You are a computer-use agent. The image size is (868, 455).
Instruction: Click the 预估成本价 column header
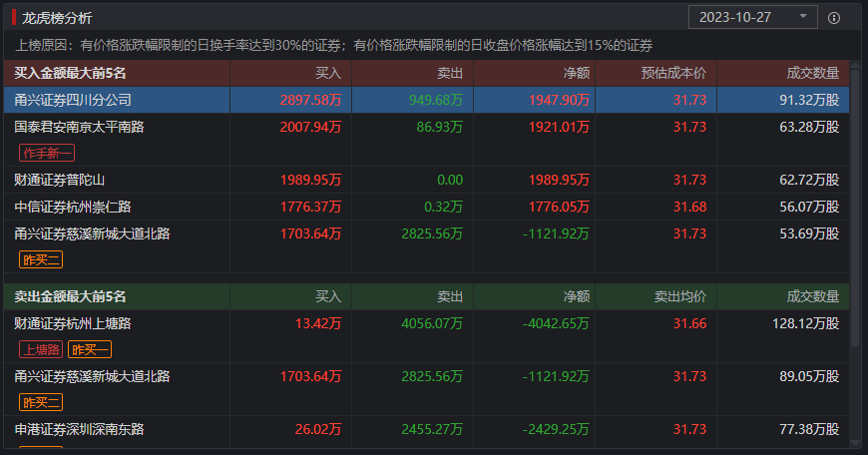[x=673, y=73]
